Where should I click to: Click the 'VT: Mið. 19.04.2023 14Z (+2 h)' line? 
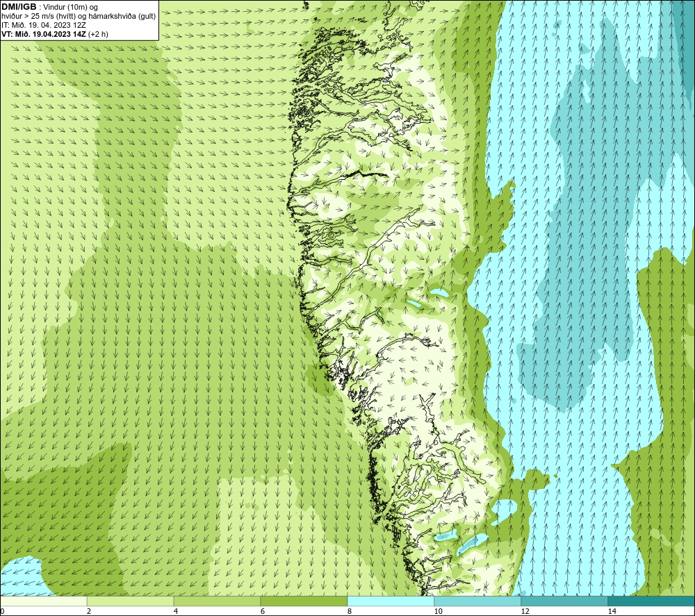click(x=54, y=33)
